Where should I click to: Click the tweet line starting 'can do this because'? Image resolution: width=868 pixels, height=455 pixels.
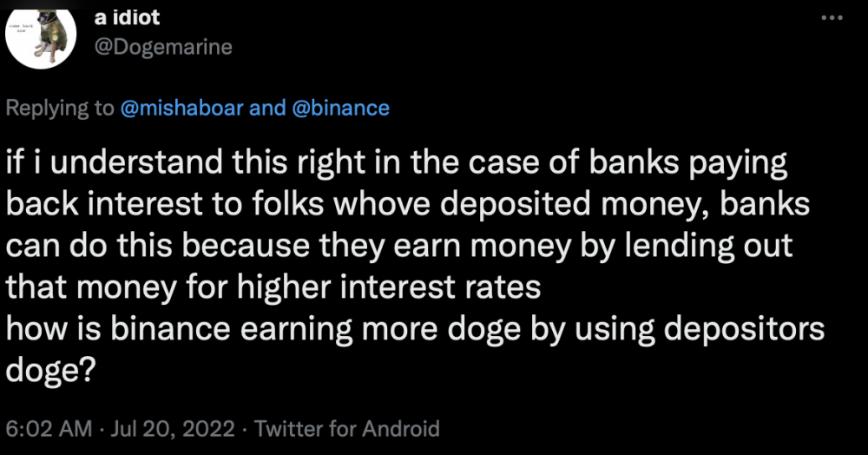tap(399, 247)
